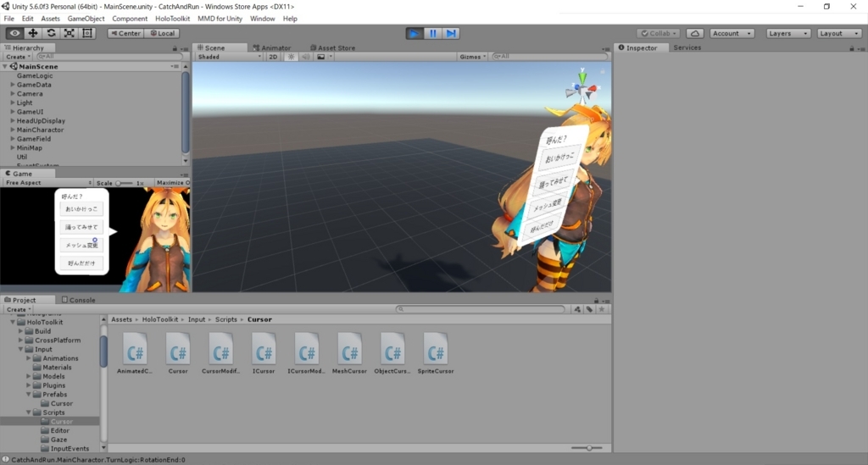
Task: Switch to the Asset Store tab
Action: [332, 48]
